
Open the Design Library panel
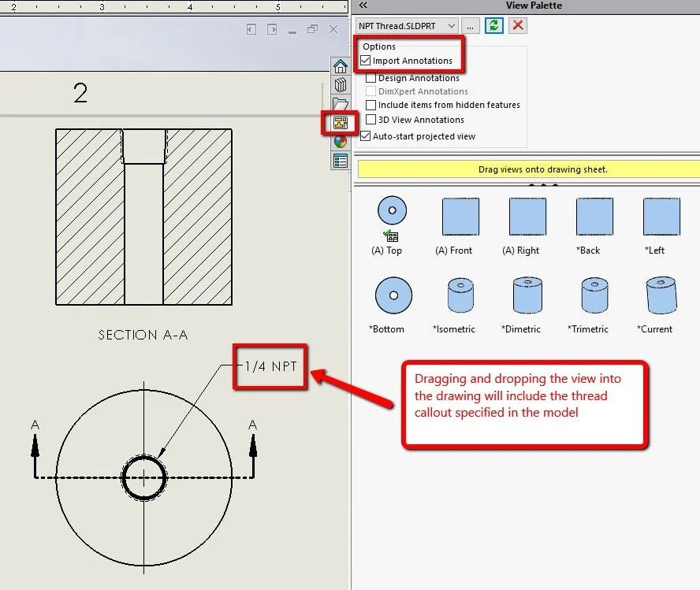(341, 87)
